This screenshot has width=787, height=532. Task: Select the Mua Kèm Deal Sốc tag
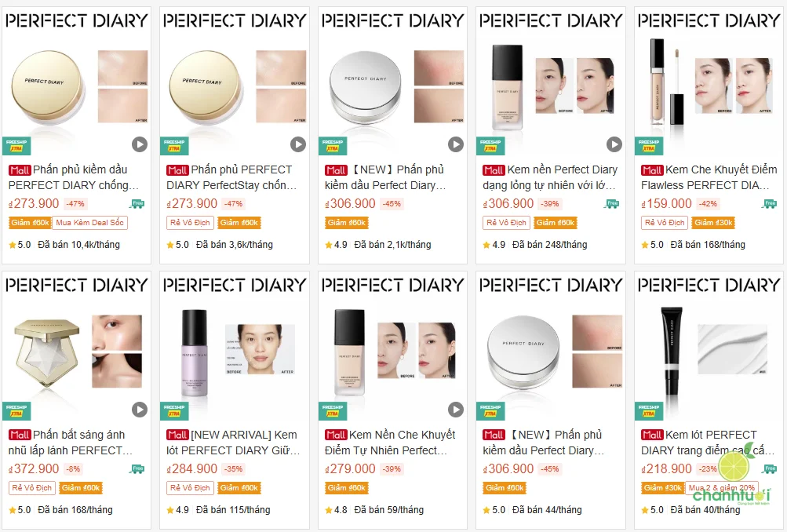(x=89, y=222)
